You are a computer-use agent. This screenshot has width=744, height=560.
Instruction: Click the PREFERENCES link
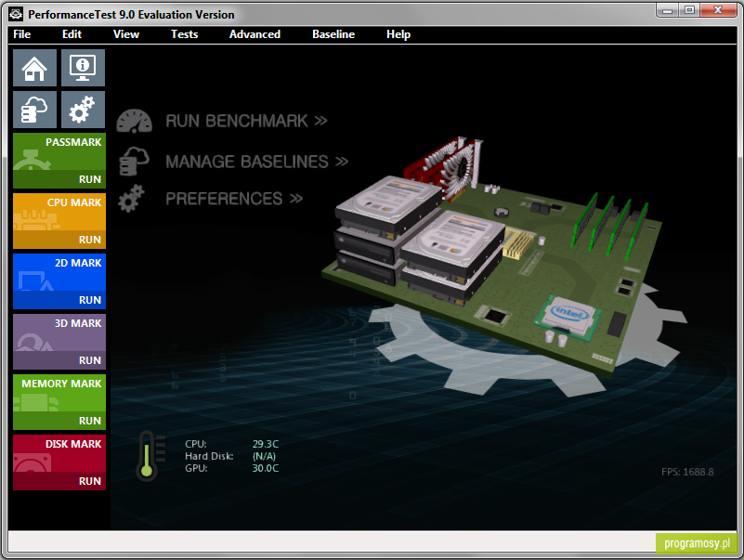pyautogui.click(x=234, y=199)
